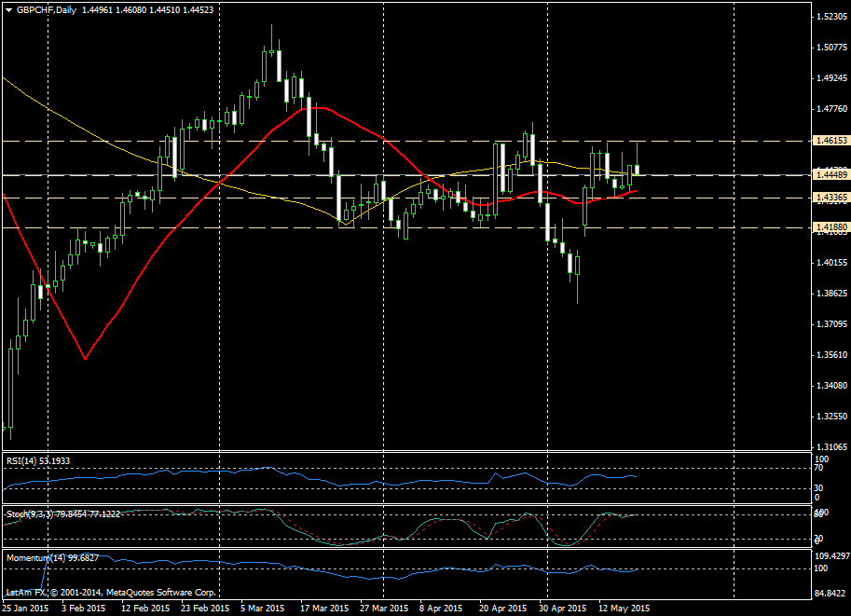Click the MetaQuotes Software Corp. copyright text

(x=112, y=592)
